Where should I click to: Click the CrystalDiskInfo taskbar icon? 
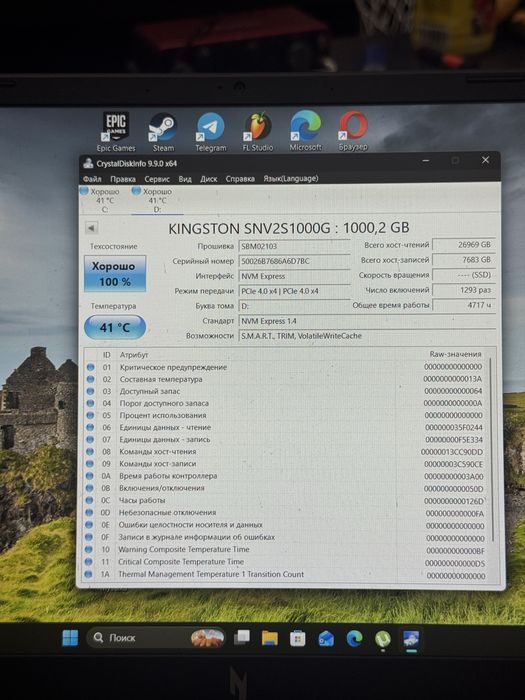coord(411,640)
